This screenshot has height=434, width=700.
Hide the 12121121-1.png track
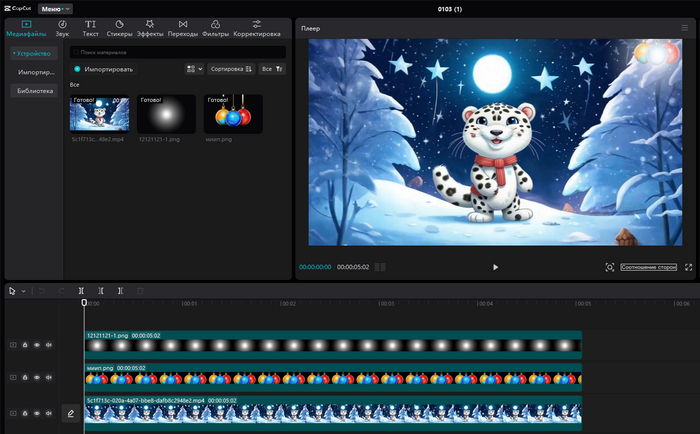coord(37,345)
